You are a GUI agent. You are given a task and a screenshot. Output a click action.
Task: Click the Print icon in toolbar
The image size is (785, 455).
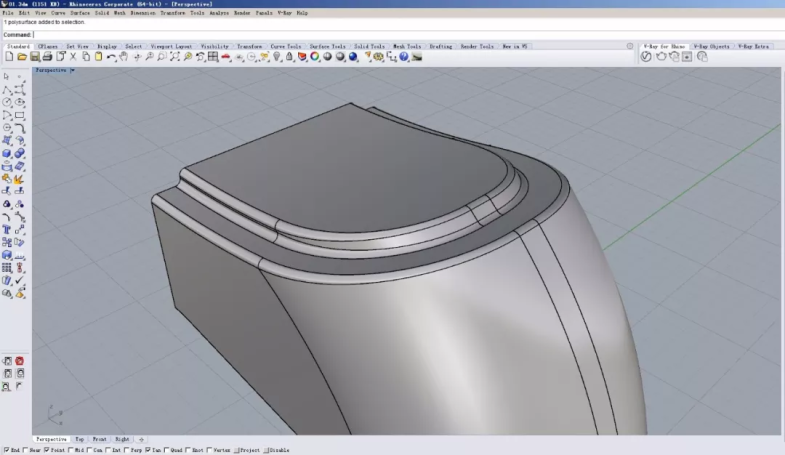pos(47,57)
